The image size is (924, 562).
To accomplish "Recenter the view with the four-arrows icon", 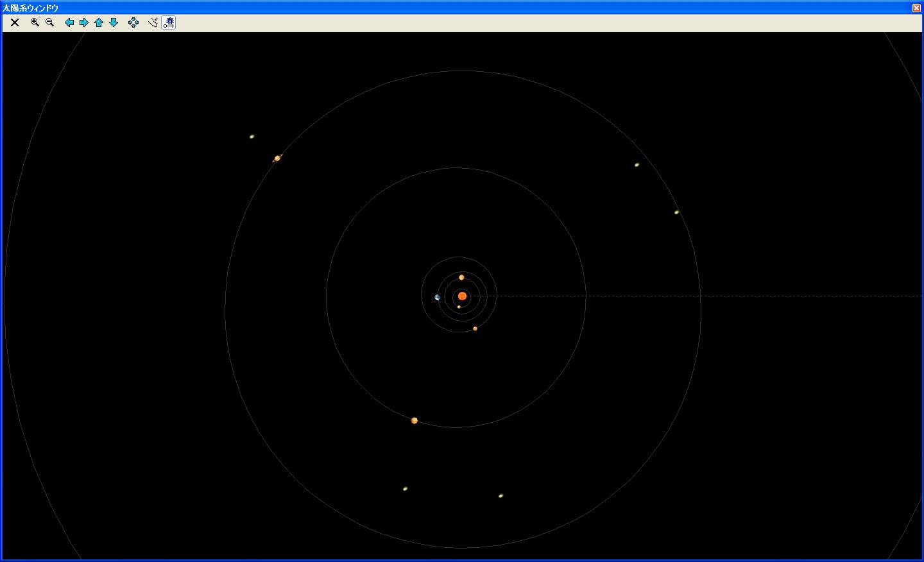I will 133,22.
